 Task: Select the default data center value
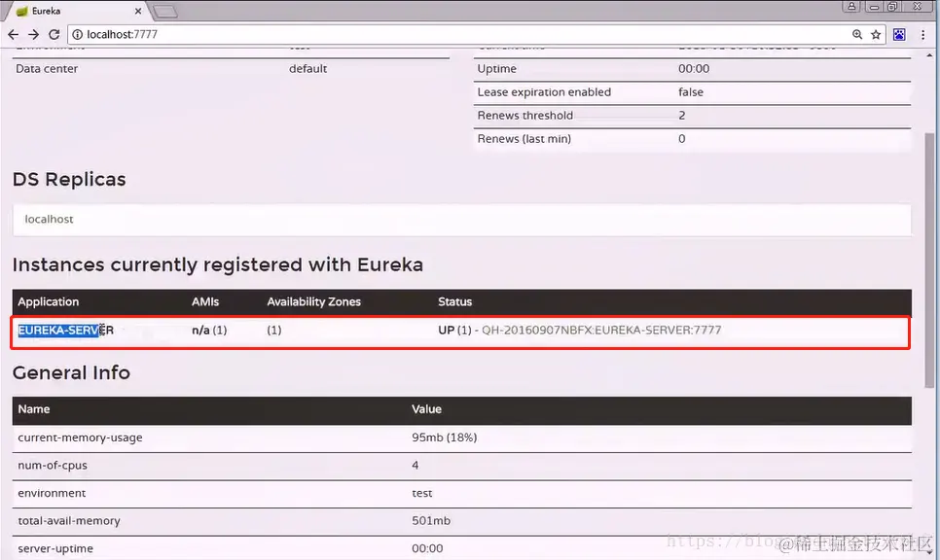(x=308, y=69)
